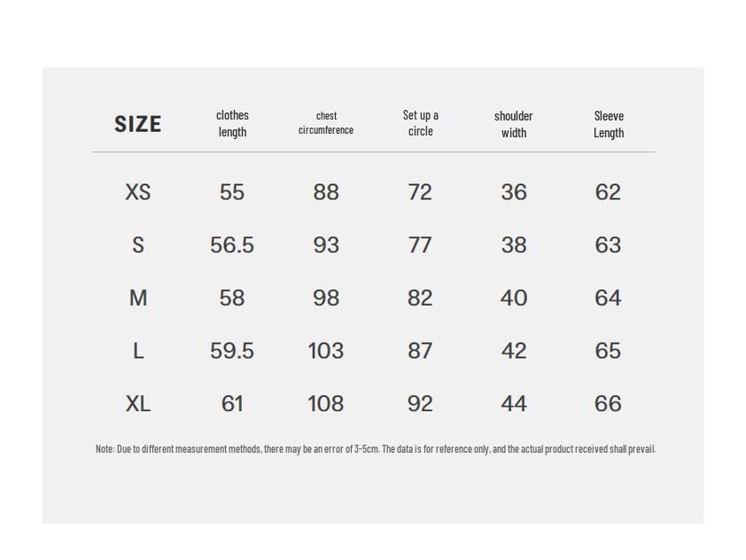Select the clothes length column header
This screenshot has height=560, width=746.
(x=232, y=123)
